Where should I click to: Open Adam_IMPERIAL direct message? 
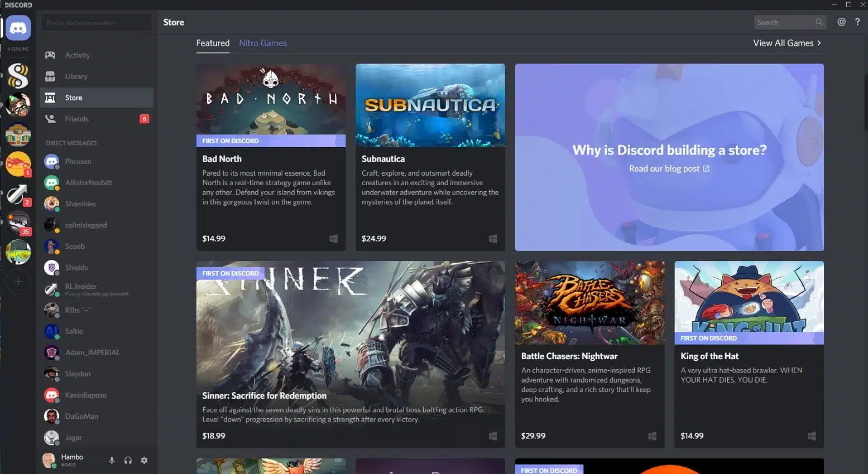[x=96, y=352]
